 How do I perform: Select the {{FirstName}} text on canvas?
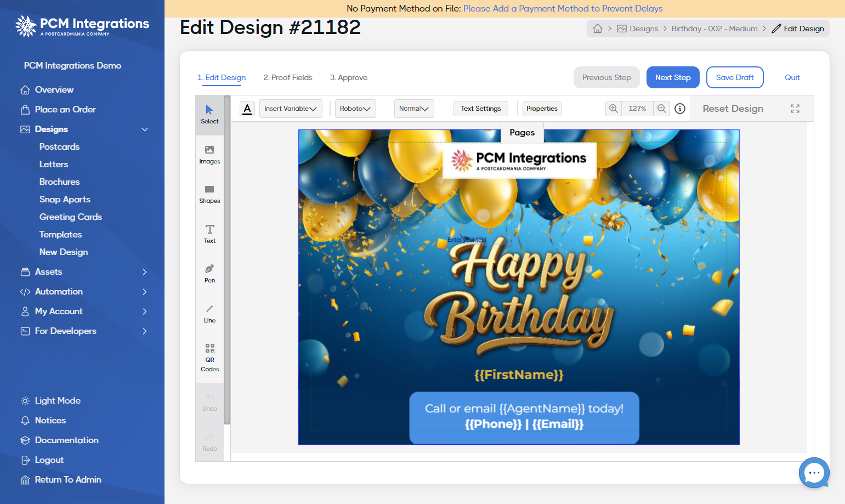(x=519, y=375)
